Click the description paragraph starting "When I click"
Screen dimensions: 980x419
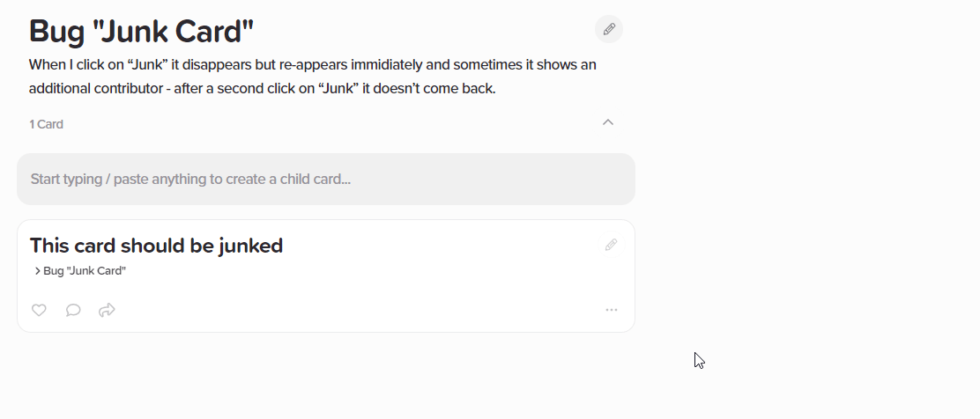[313, 77]
